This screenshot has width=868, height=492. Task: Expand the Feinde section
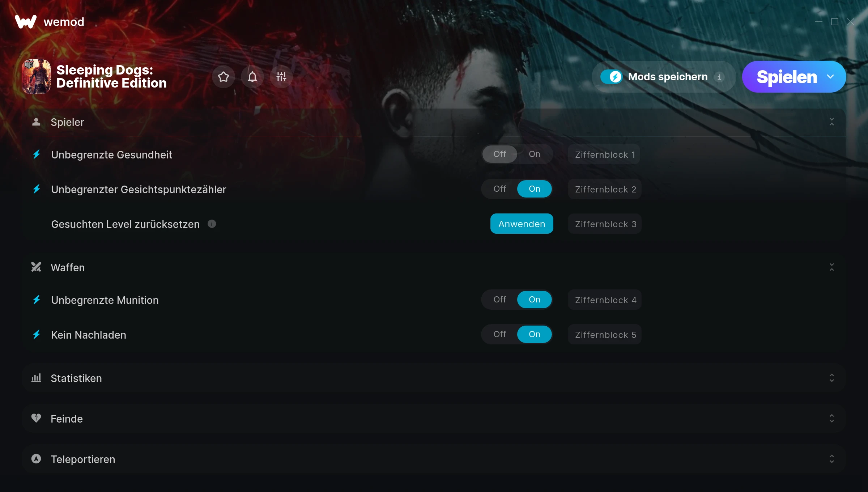434,419
